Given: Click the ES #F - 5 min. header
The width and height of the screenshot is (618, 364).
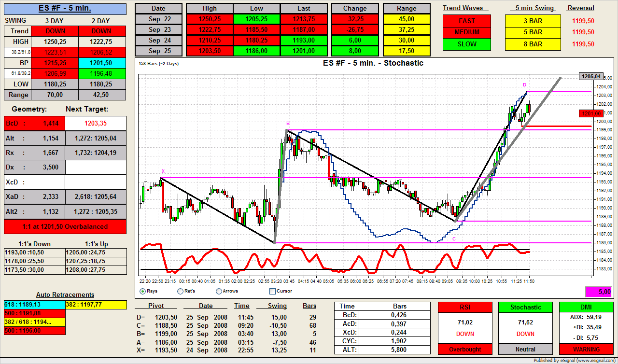Looking at the screenshot, I should 65,8.
